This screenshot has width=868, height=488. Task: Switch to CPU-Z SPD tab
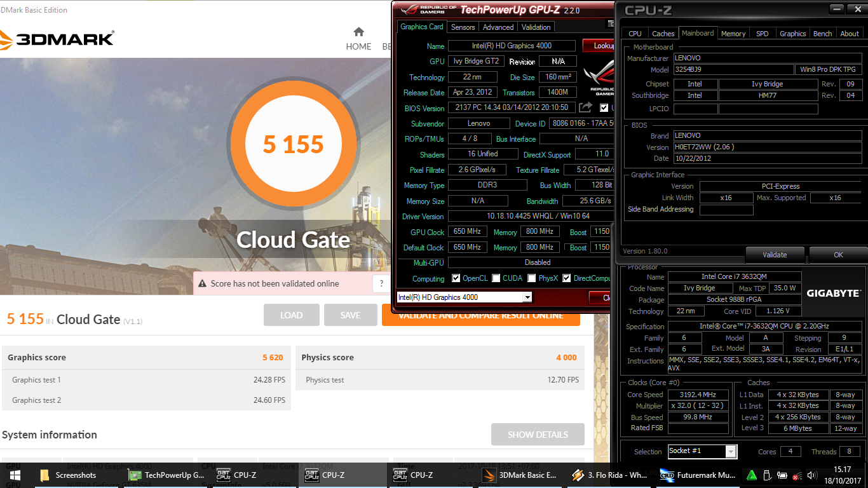[x=763, y=34]
